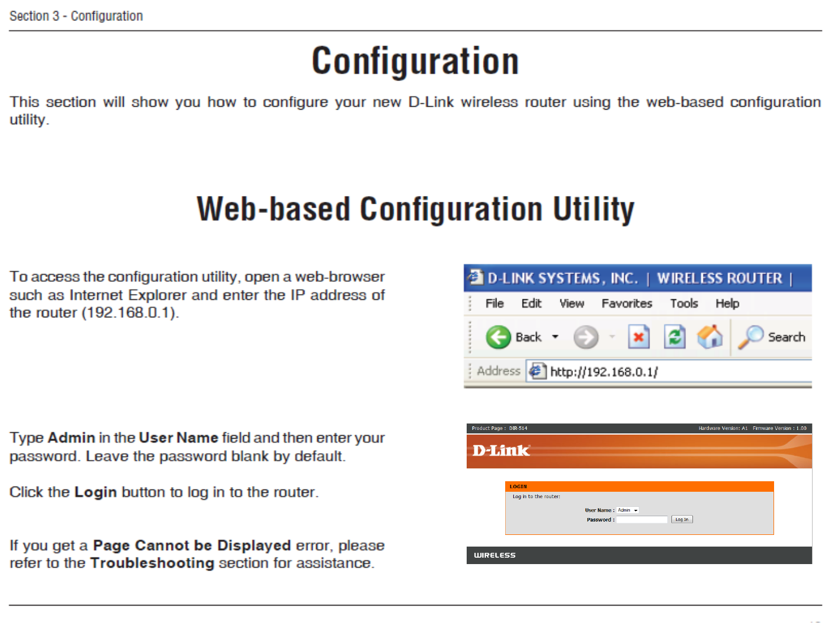Click the bold word "Login" in the instructions
840x630 pixels.
click(96, 492)
